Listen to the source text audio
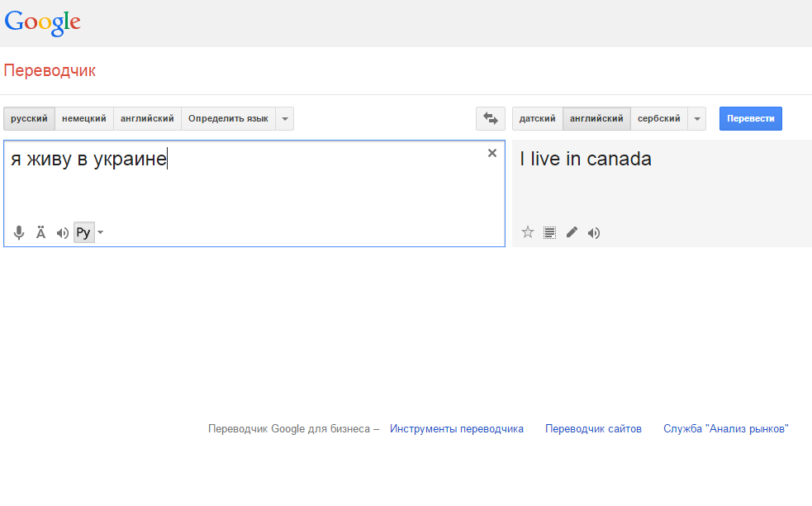The image size is (812, 506). tap(62, 233)
